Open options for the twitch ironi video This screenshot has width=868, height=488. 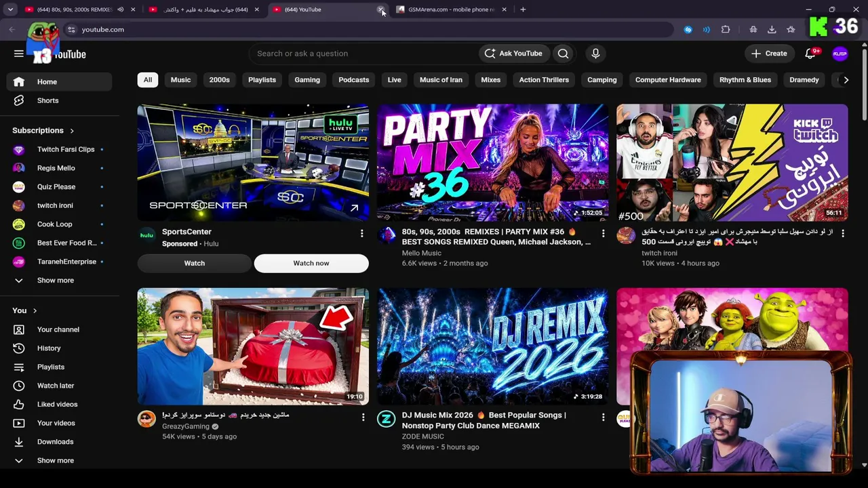tap(843, 233)
